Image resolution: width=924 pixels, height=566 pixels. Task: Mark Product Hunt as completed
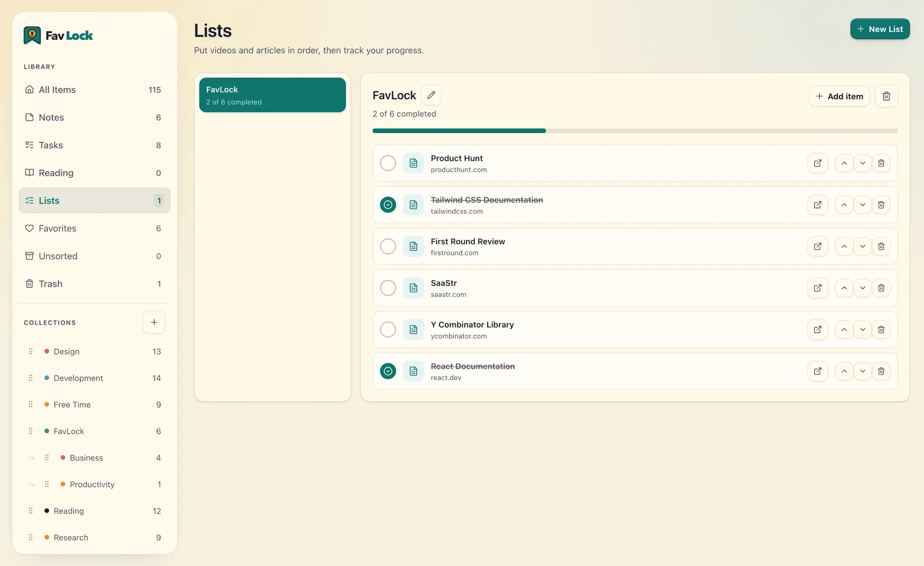(x=388, y=163)
